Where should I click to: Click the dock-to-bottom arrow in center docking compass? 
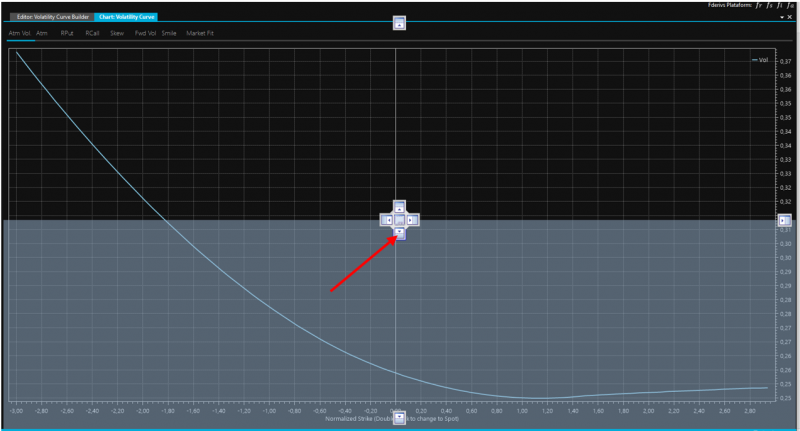tap(398, 233)
